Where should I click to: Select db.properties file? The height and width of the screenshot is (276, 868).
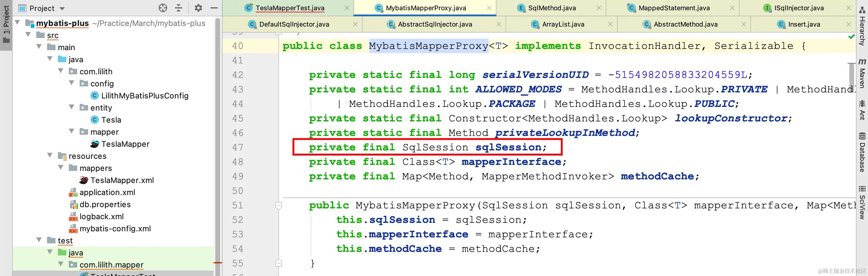(x=105, y=204)
